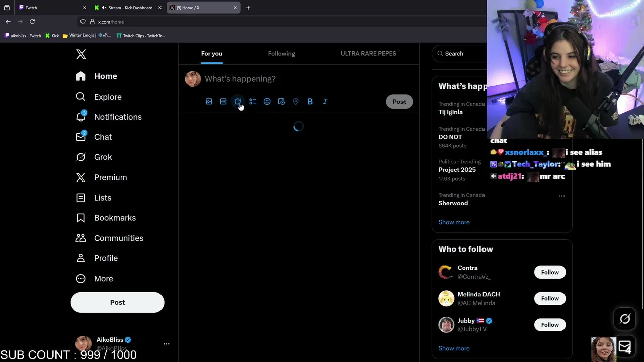644x362 pixels.
Task: Reload the current page
Action: click(x=32, y=22)
